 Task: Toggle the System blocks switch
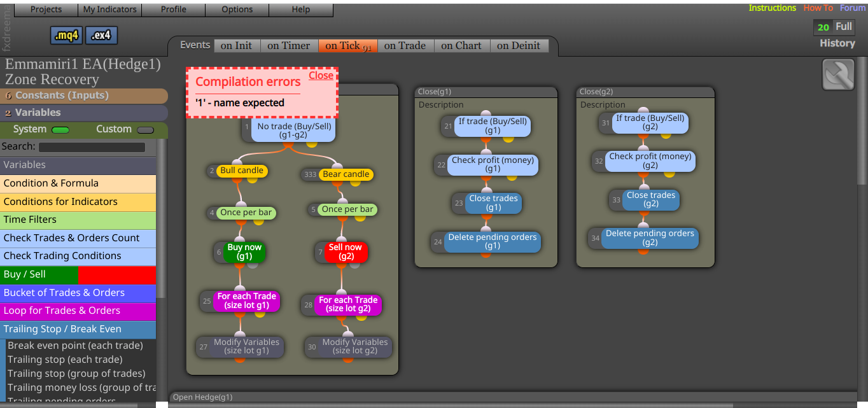click(x=60, y=130)
